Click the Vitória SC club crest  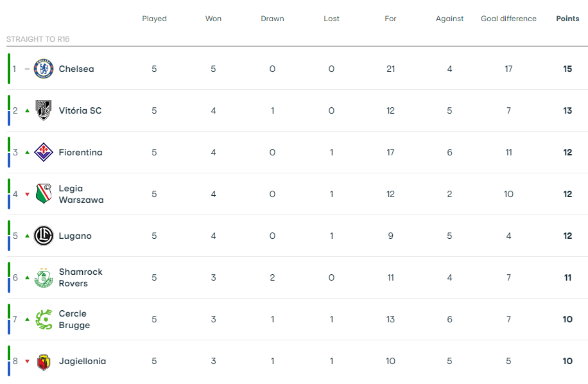(x=44, y=110)
